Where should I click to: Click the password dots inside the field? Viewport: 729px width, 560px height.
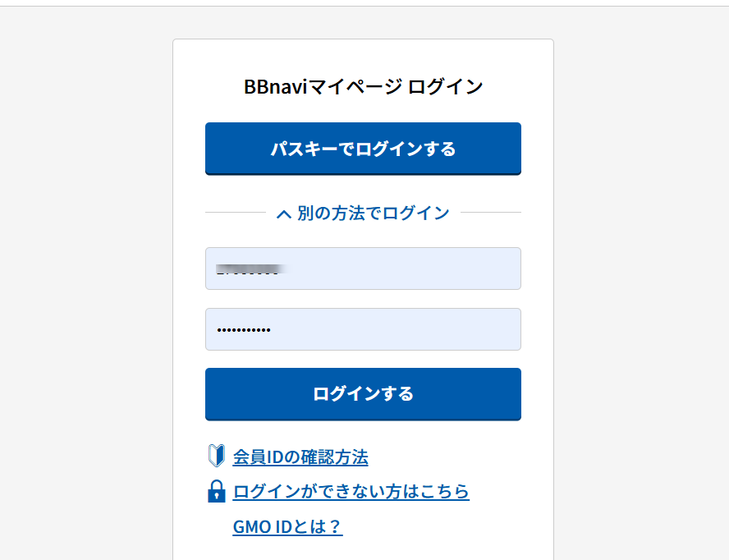click(x=244, y=330)
